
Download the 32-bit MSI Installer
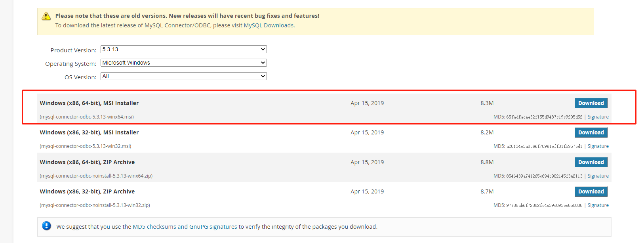coord(591,132)
